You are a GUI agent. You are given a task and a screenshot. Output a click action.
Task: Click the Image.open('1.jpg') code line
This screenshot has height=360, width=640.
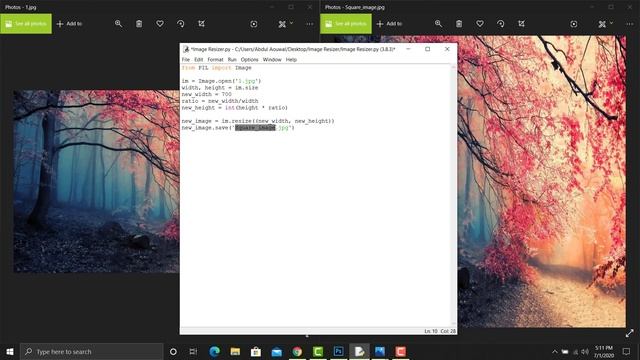(x=221, y=81)
